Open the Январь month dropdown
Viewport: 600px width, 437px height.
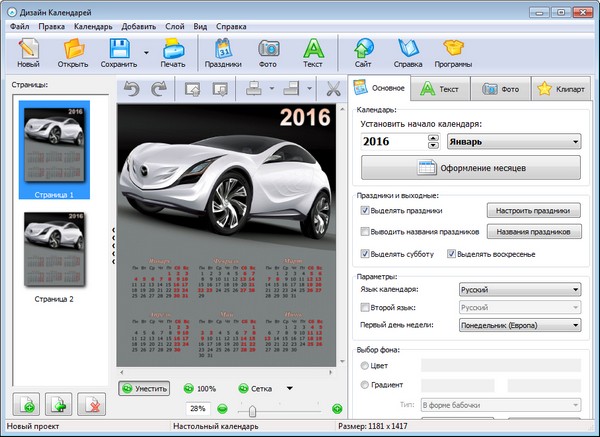click(x=514, y=142)
